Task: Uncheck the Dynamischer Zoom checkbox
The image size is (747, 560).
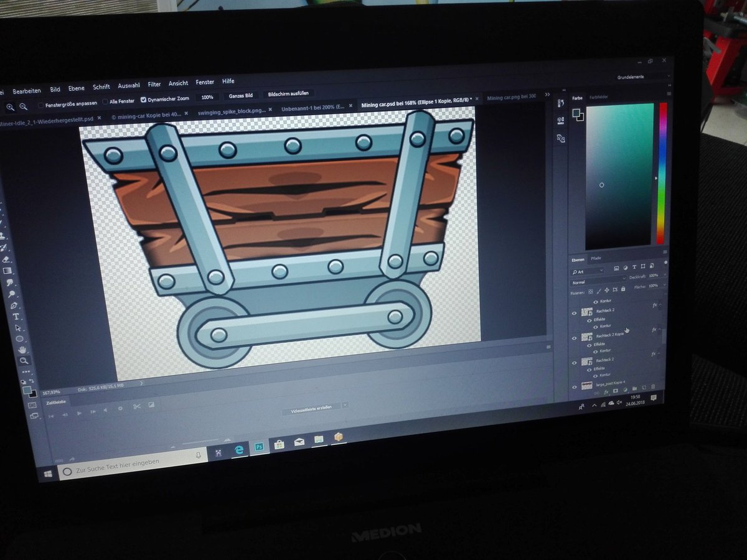Action: click(143, 100)
